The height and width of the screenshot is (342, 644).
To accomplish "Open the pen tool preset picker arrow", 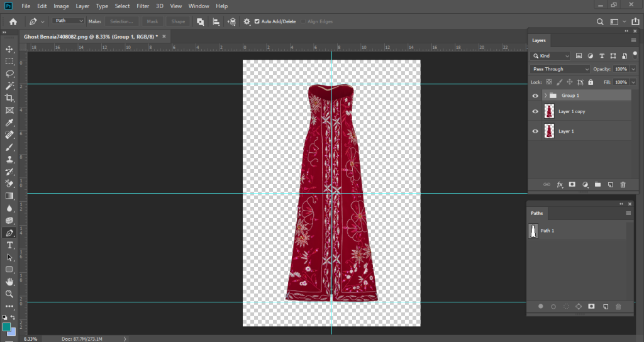I will coord(42,22).
